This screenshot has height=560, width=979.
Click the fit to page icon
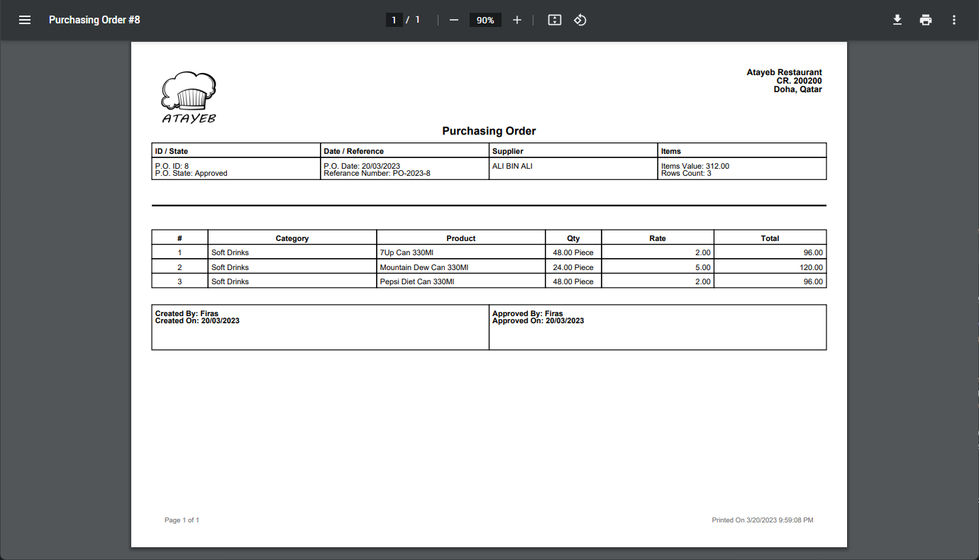(x=555, y=20)
